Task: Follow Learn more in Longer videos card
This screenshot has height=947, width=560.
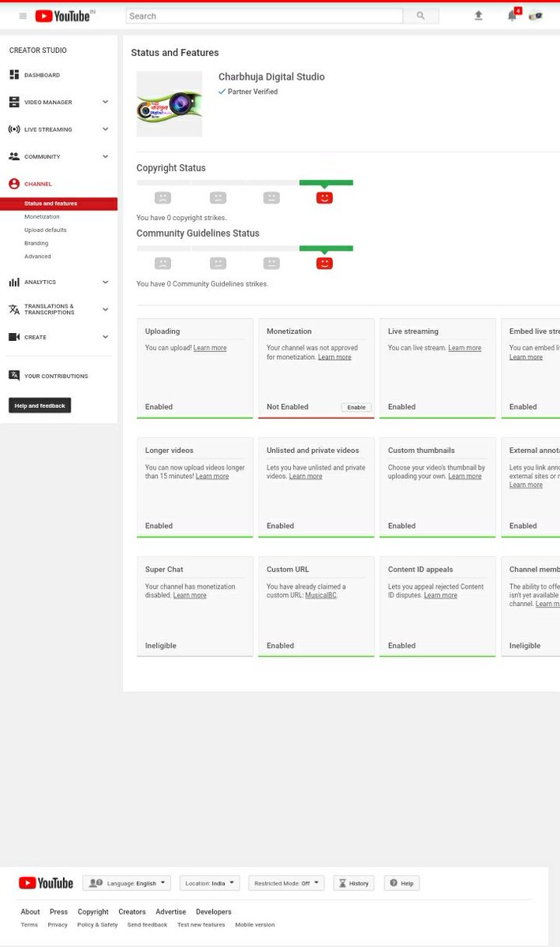Action: coord(212,476)
